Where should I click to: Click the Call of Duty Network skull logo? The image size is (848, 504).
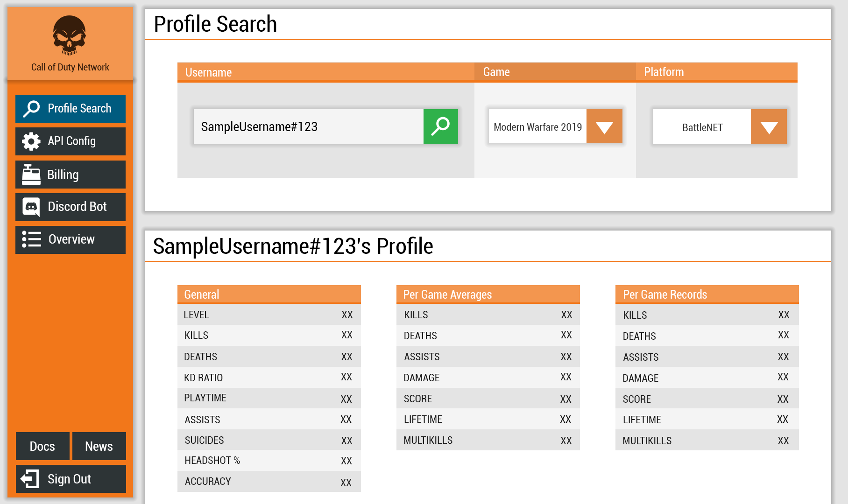click(69, 35)
